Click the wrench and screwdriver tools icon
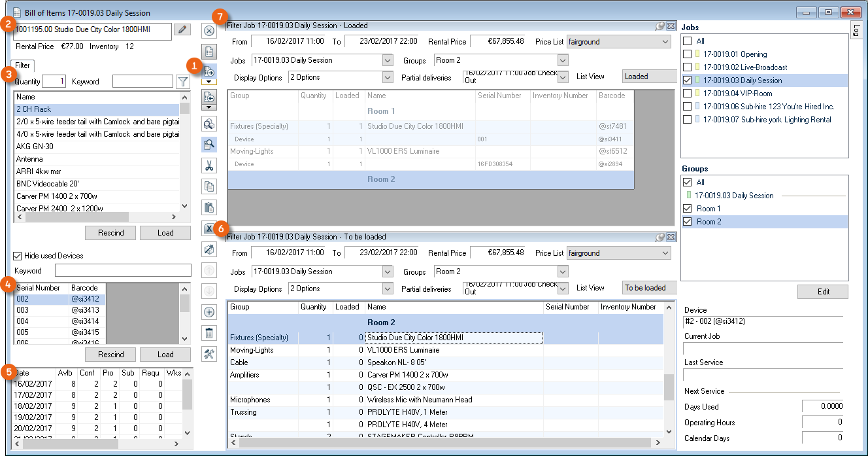This screenshot has height=456, width=868. [x=209, y=354]
